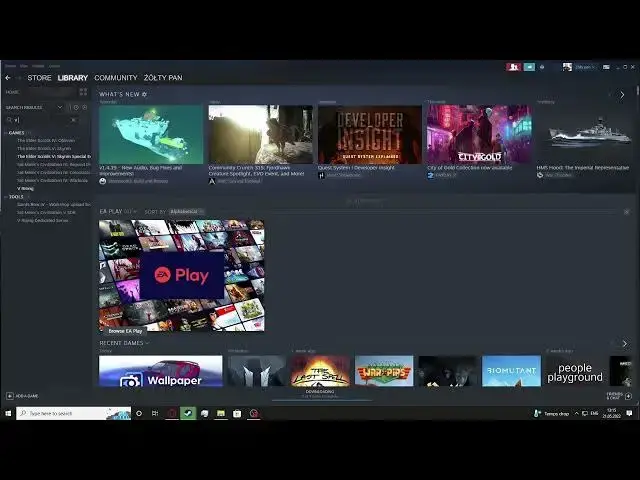
Task: Open the Developer Insight news card
Action: pos(370,135)
